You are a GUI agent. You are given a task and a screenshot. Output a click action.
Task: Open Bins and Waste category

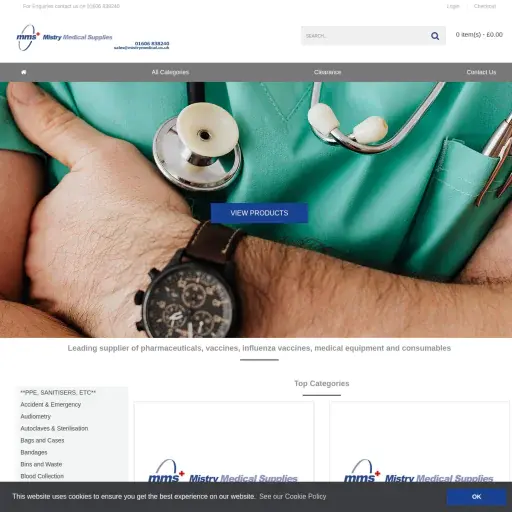pos(41,464)
